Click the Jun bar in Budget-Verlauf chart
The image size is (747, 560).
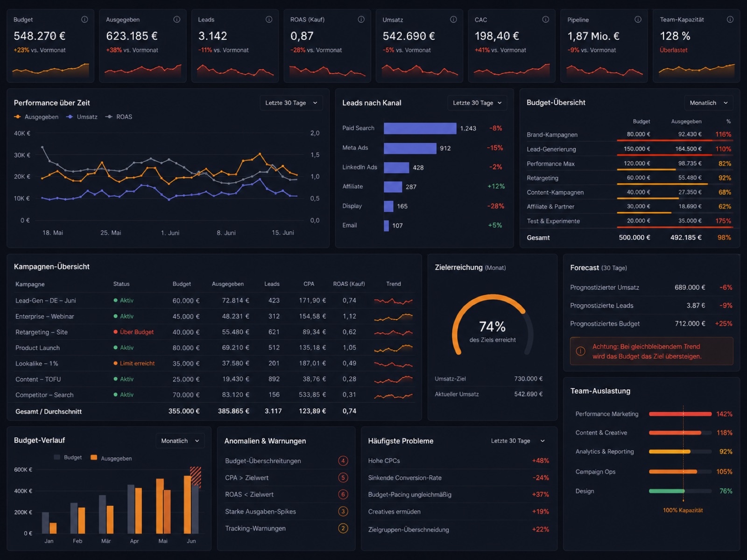click(x=192, y=500)
